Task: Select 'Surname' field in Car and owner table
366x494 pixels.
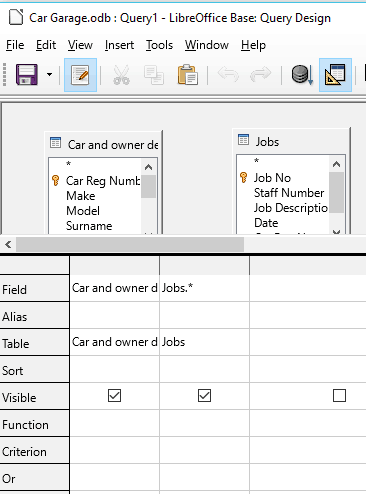Action: point(89,226)
